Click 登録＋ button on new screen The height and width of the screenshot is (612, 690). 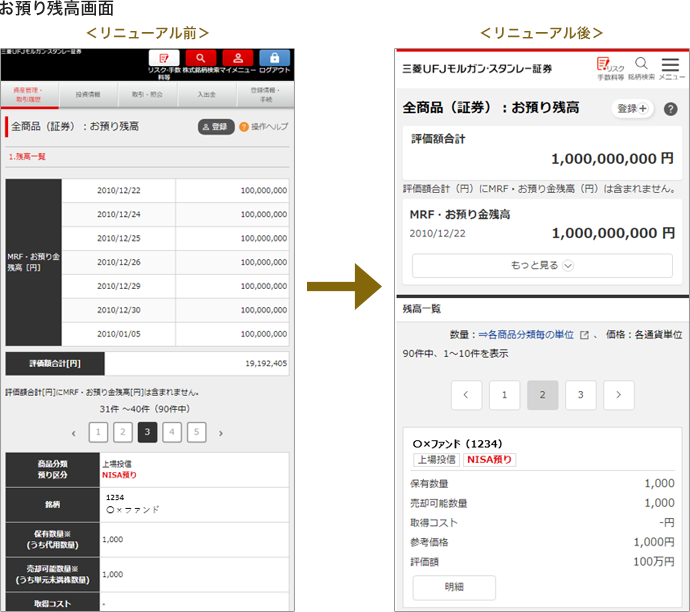[x=632, y=108]
